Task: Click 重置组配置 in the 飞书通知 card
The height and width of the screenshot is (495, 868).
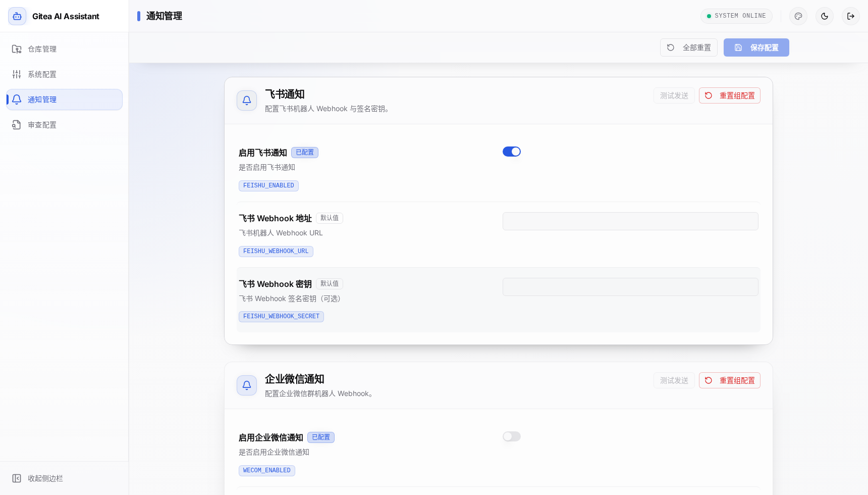Action: 730,95
